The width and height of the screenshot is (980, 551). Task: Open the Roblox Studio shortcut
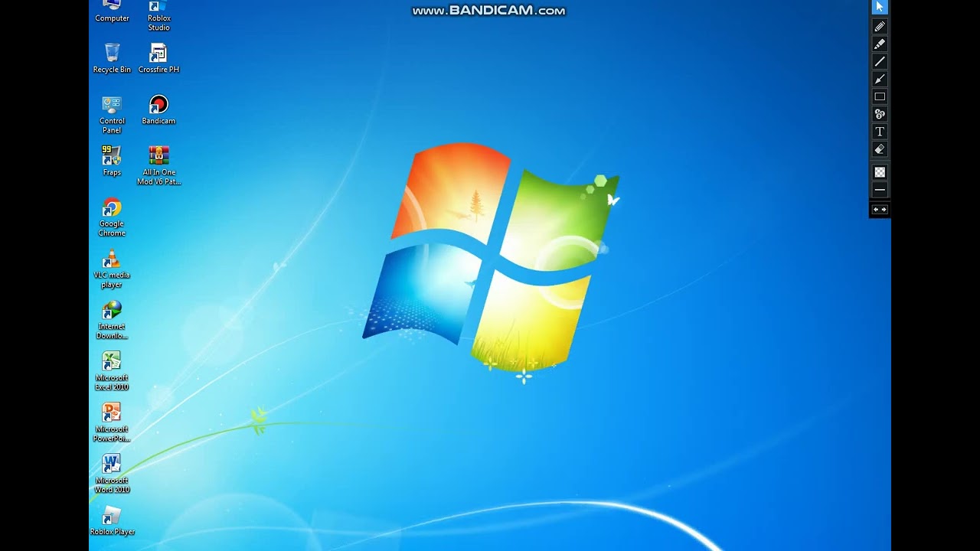click(158, 15)
